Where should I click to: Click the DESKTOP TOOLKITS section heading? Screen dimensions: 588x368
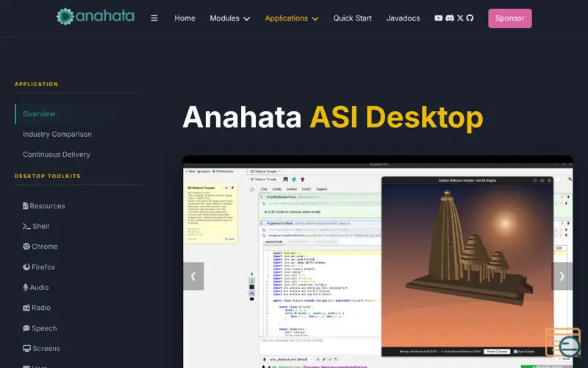[48, 176]
